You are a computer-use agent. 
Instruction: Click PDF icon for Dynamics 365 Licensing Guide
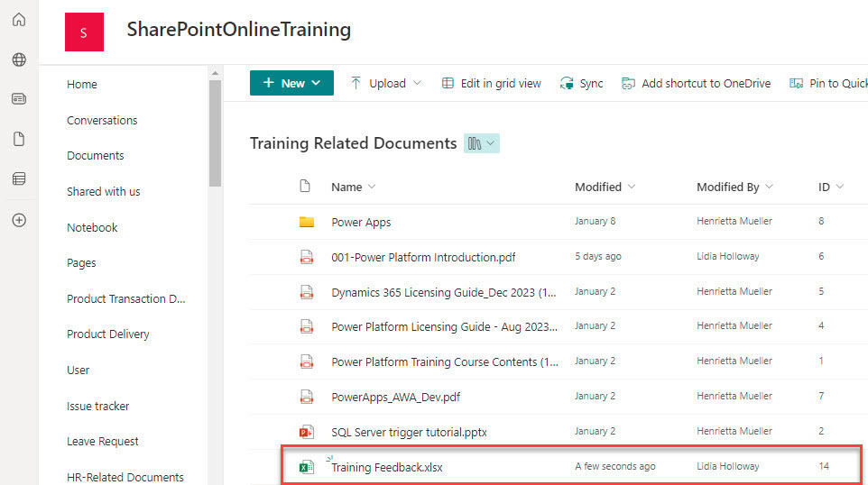(306, 291)
